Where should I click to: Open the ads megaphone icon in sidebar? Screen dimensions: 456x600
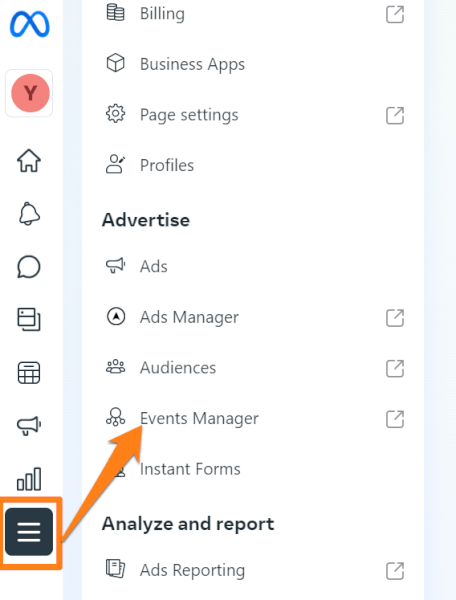pyautogui.click(x=29, y=426)
